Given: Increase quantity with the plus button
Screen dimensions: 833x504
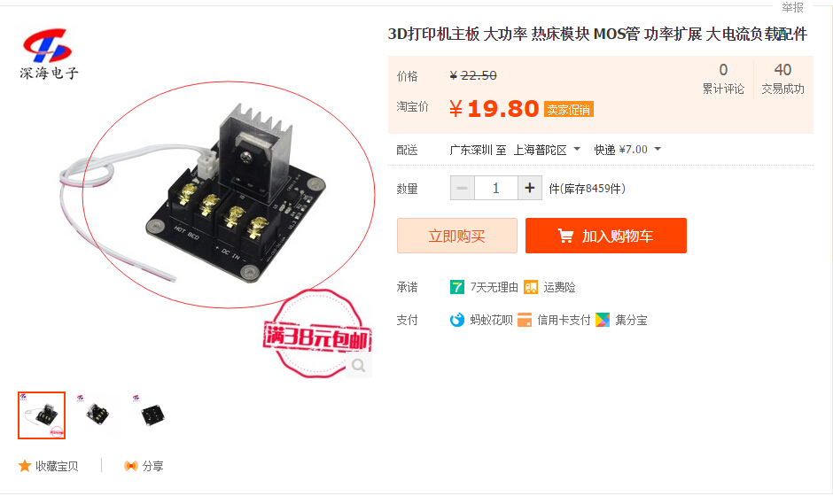Looking at the screenshot, I should pyautogui.click(x=530, y=188).
